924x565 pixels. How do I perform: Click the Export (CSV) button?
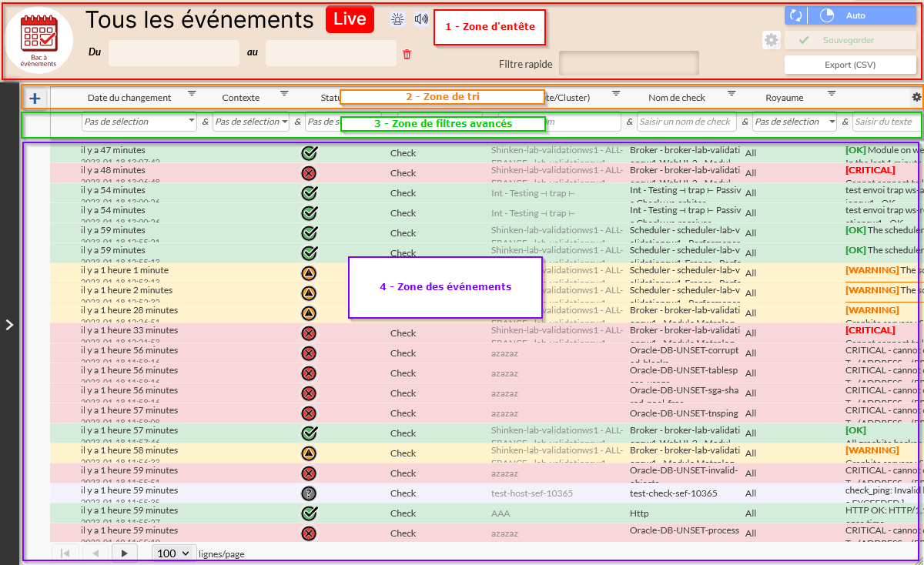[850, 65]
